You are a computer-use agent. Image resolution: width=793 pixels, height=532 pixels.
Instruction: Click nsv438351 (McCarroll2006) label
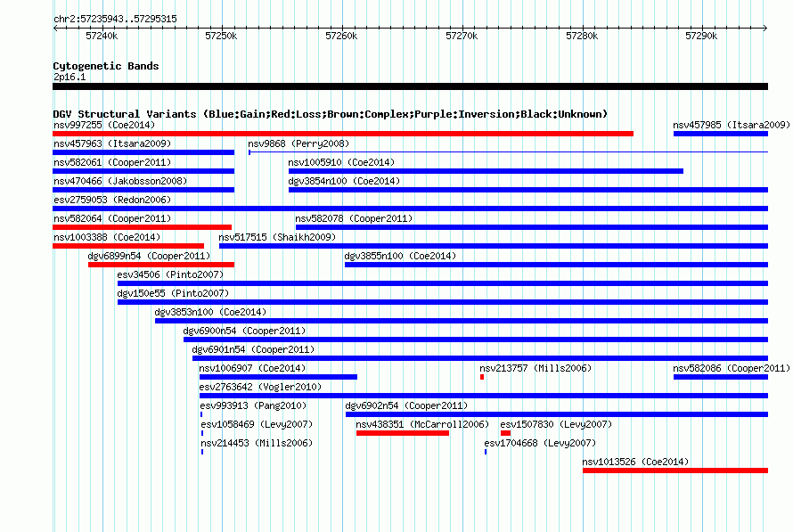pos(422,424)
